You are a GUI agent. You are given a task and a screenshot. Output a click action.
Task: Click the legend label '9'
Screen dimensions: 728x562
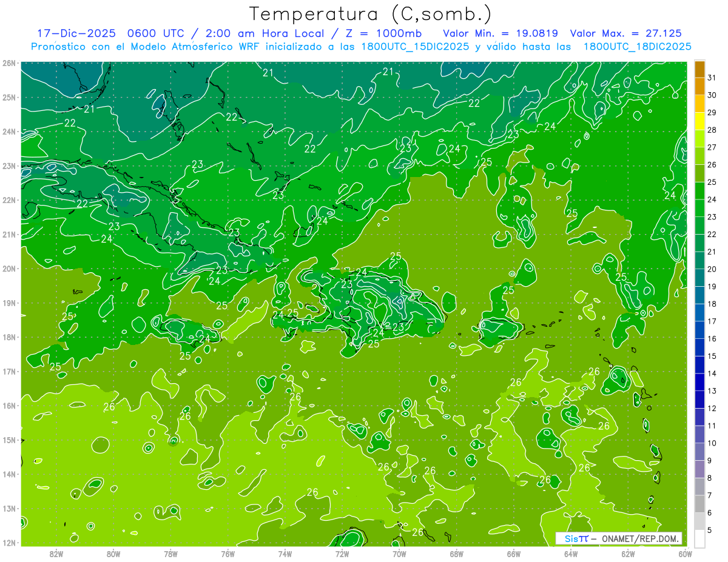710,461
